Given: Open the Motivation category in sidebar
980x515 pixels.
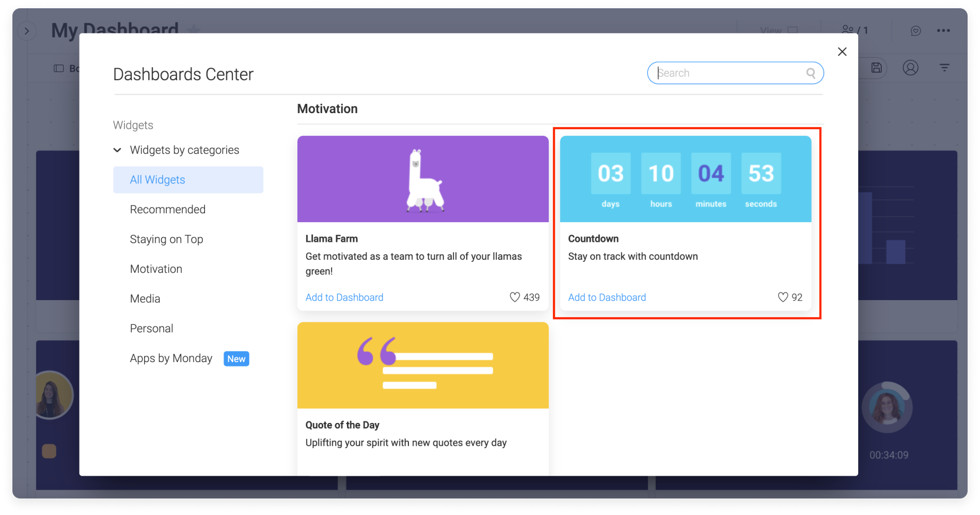Looking at the screenshot, I should (156, 269).
